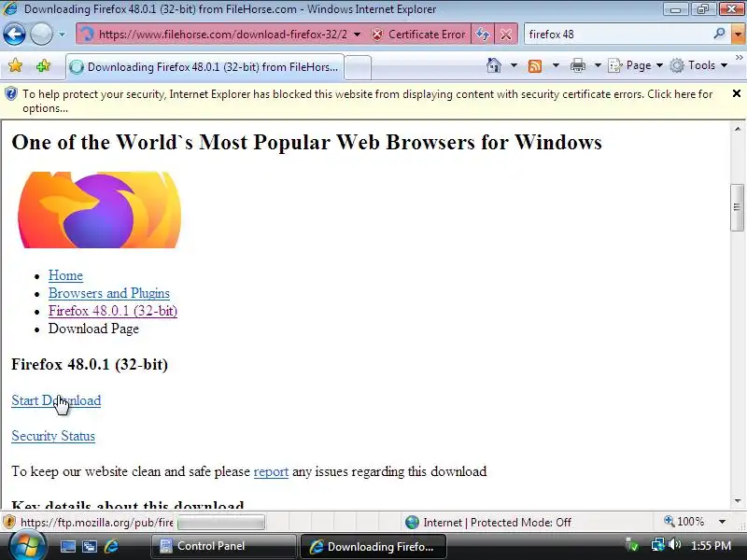Viewport: 747px width, 560px height.
Task: Click Switch between windows quick launch icon
Action: 89,546
